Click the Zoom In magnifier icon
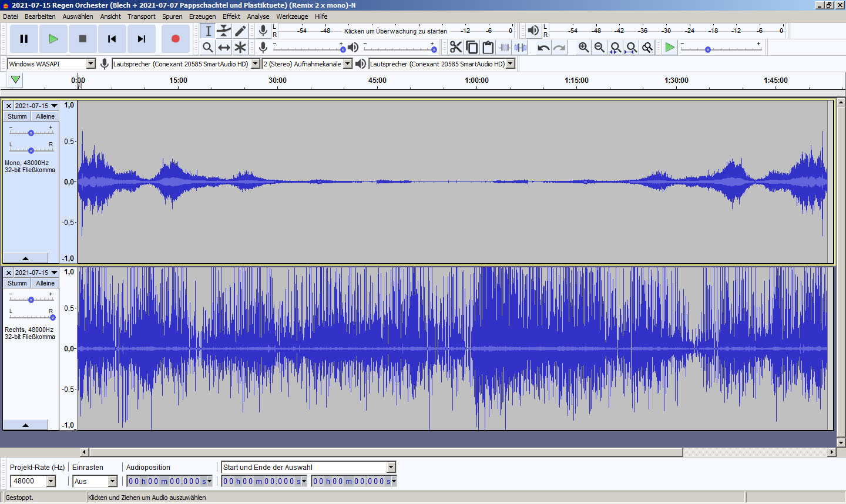846x504 pixels. point(583,48)
